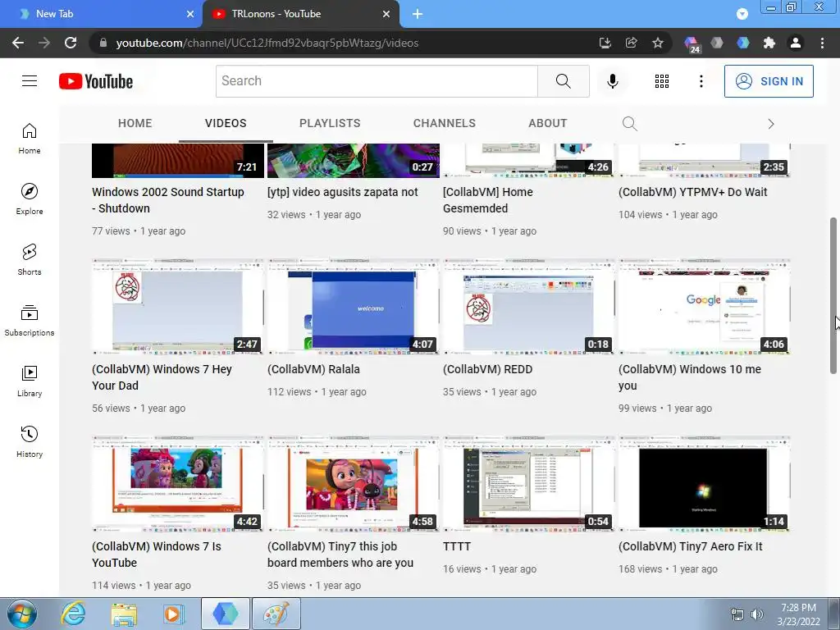
Task: Select the HOME channel tab
Action: 135,123
